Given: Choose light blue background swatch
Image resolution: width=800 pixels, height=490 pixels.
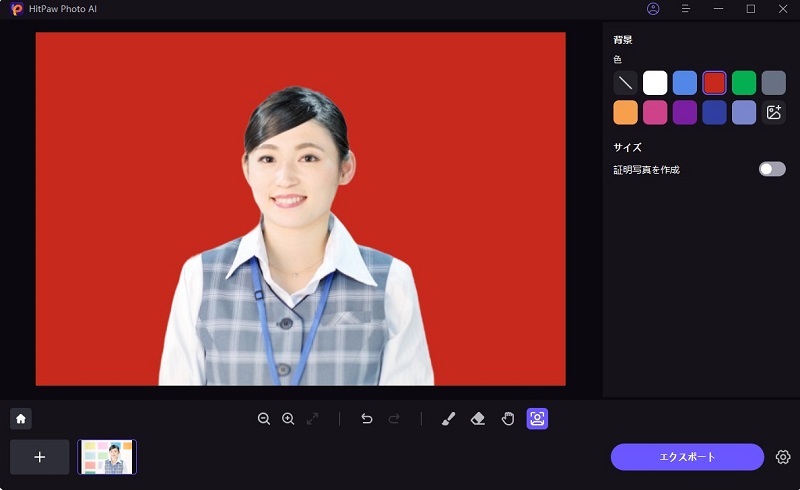Looking at the screenshot, I should [685, 83].
